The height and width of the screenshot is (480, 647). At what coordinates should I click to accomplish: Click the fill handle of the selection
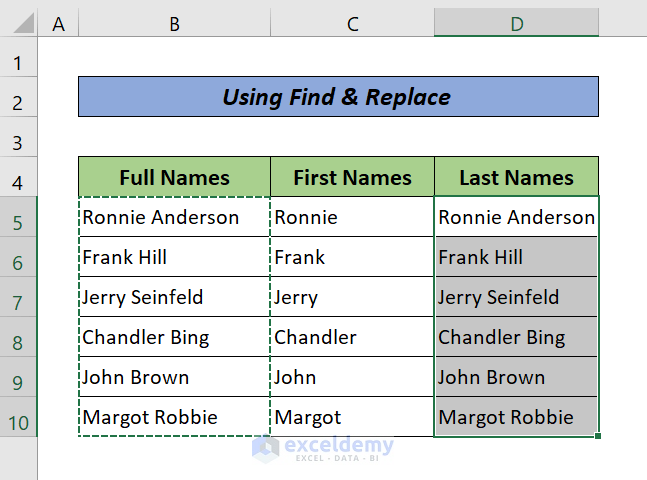point(598,436)
